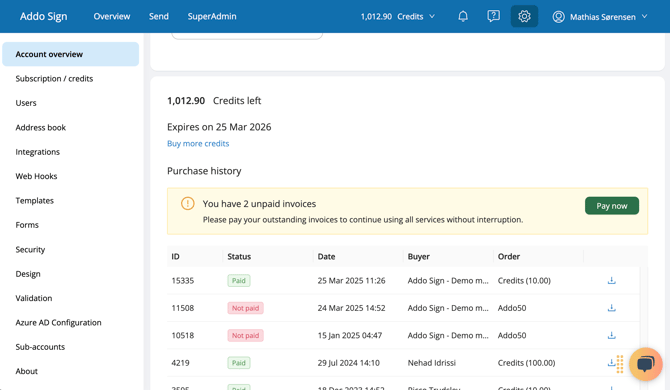Click buyer Nehad Idrissi
Image resolution: width=670 pixels, height=390 pixels.
(432, 363)
